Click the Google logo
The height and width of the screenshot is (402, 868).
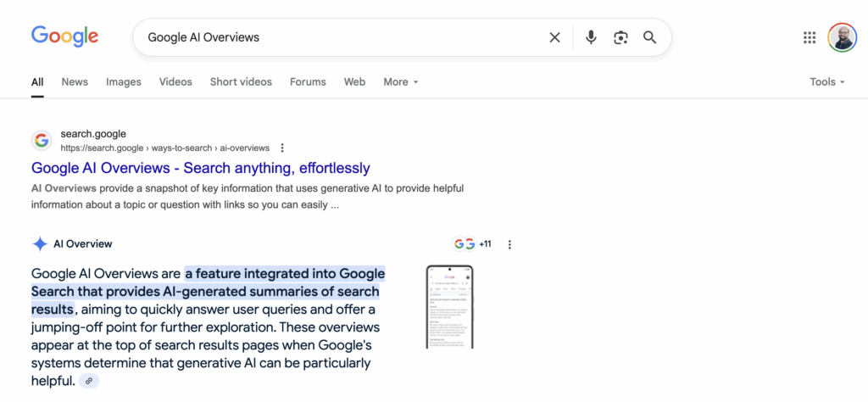[64, 36]
